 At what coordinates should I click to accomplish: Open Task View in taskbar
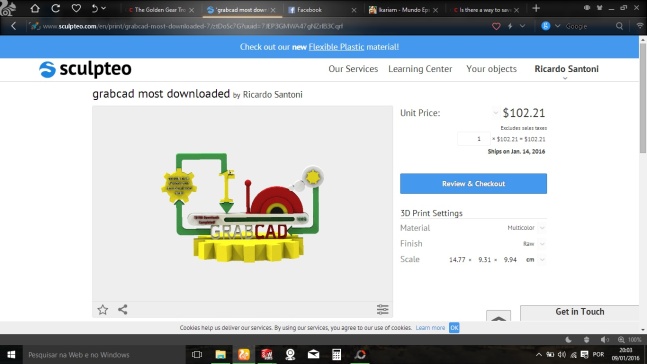coord(197,355)
